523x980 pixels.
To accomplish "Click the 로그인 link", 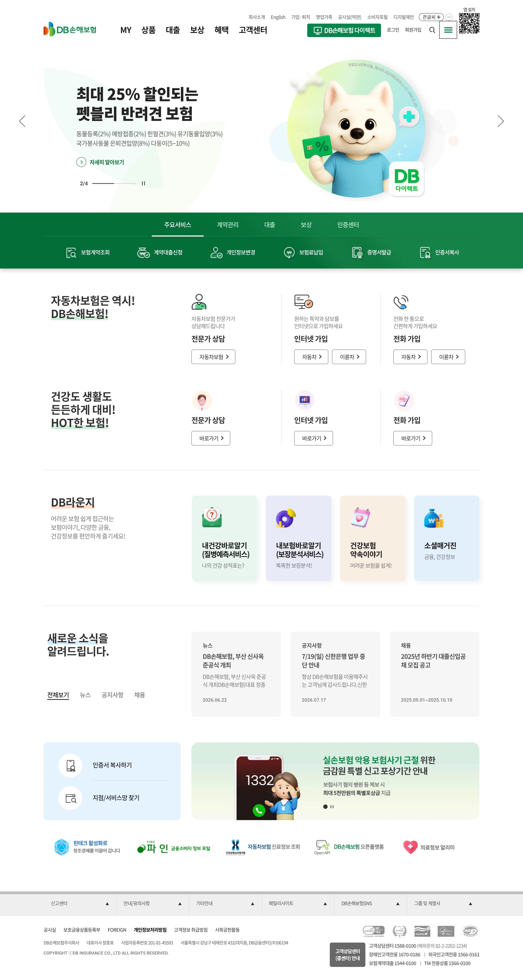I will tap(393, 30).
